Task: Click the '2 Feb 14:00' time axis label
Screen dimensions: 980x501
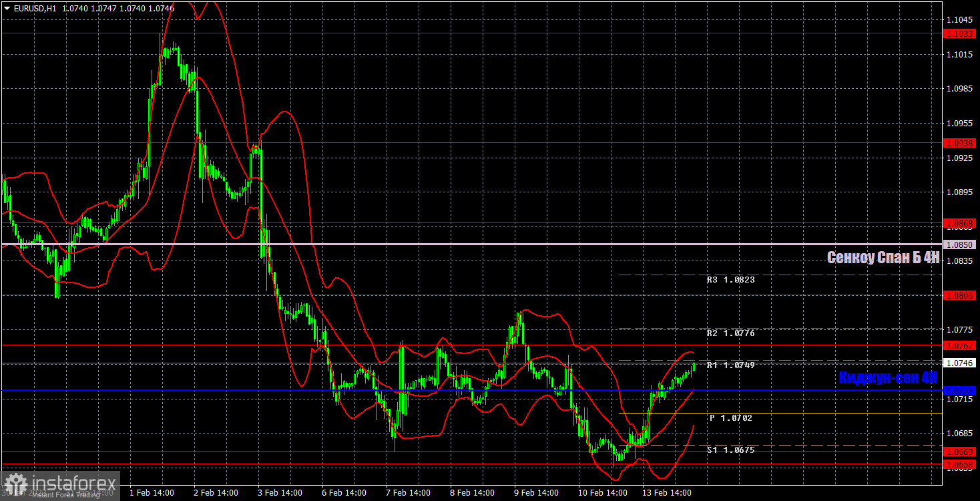Action: click(216, 493)
